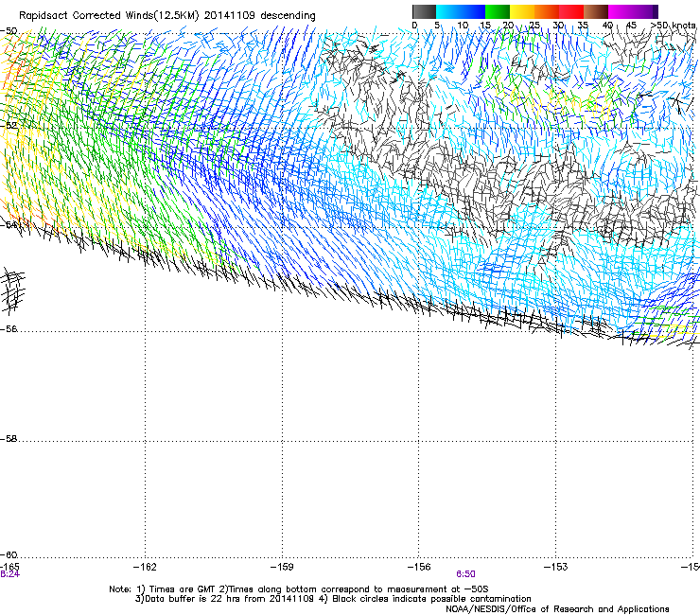Click the -165 longitude label
Screen dimensions: 700x615
pyautogui.click(x=9, y=567)
